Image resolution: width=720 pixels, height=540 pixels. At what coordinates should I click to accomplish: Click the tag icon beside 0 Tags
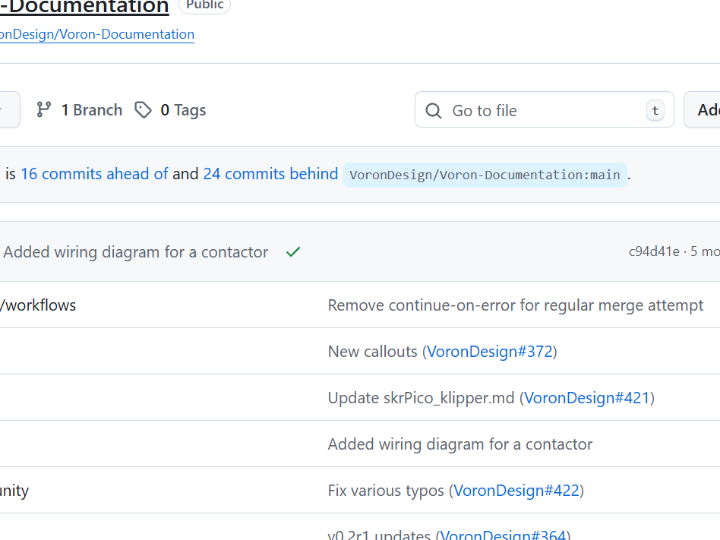pyautogui.click(x=144, y=110)
